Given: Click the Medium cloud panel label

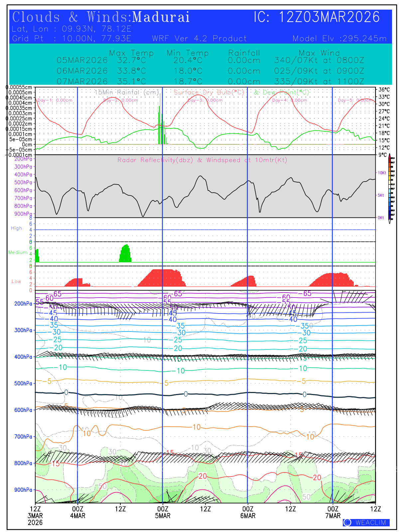Looking at the screenshot, I should [18, 252].
